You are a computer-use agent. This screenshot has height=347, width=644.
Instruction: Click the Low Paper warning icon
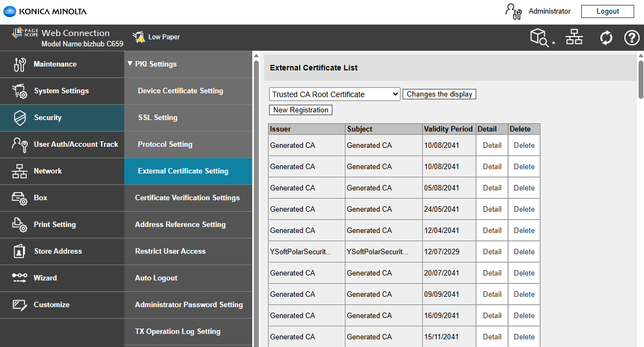(x=139, y=37)
